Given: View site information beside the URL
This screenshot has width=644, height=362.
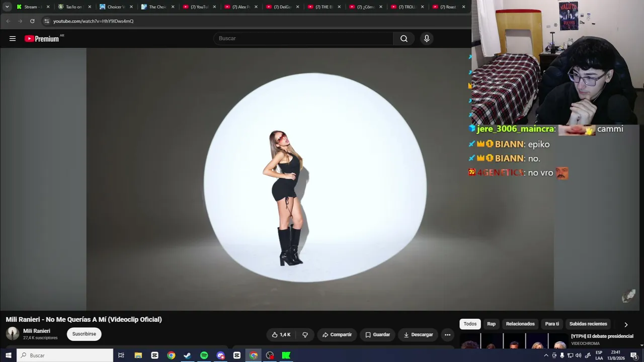Looking at the screenshot, I should coord(46,21).
